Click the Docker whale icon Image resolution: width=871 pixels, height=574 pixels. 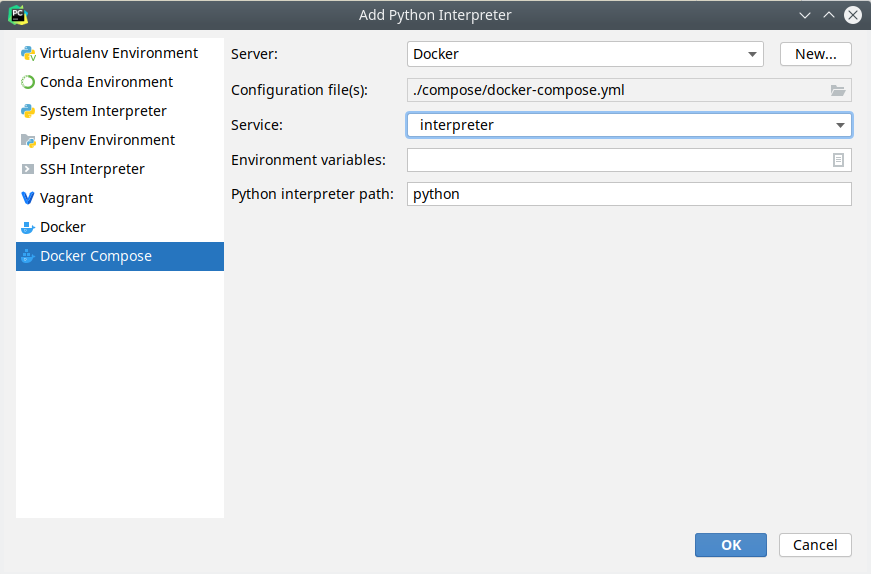tap(28, 227)
